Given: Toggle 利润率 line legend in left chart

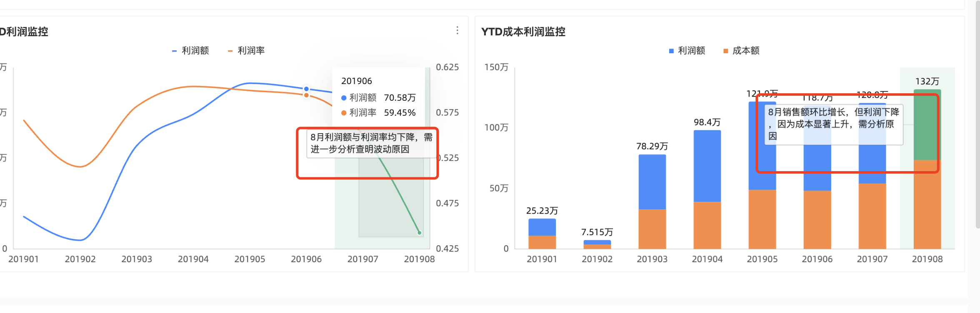Looking at the screenshot, I should coord(246,51).
